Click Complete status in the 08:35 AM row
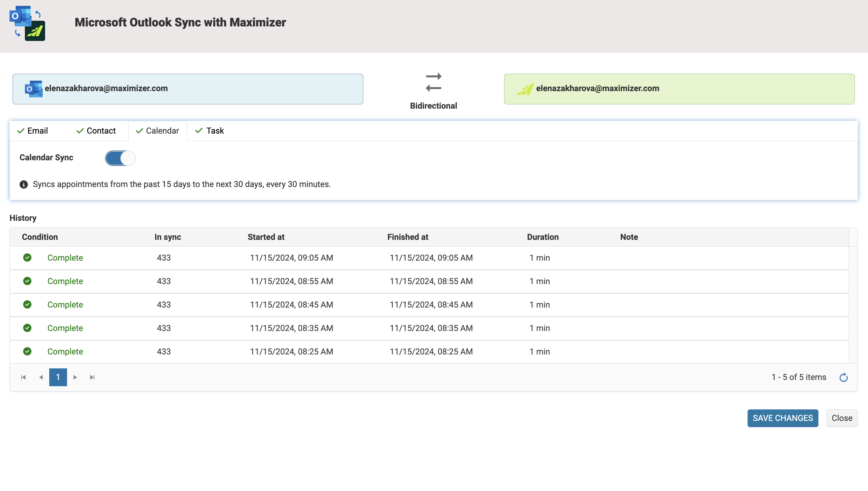Viewport: 868px width, 491px height. pyautogui.click(x=65, y=328)
